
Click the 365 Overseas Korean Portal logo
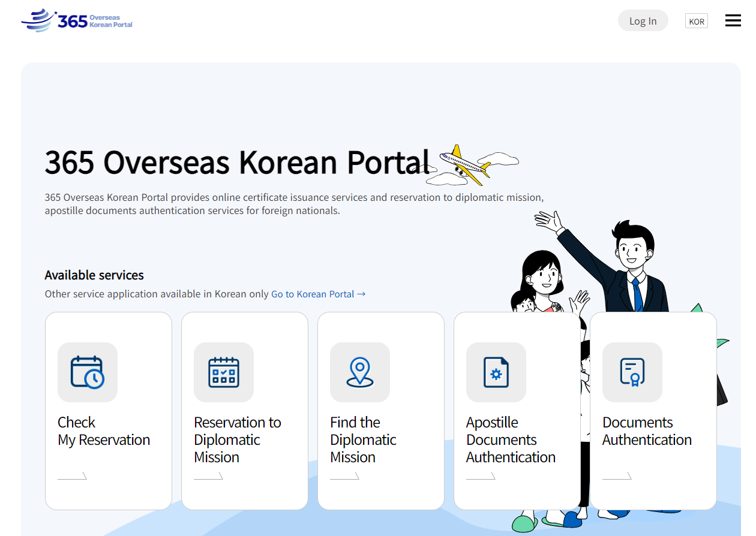tap(77, 21)
